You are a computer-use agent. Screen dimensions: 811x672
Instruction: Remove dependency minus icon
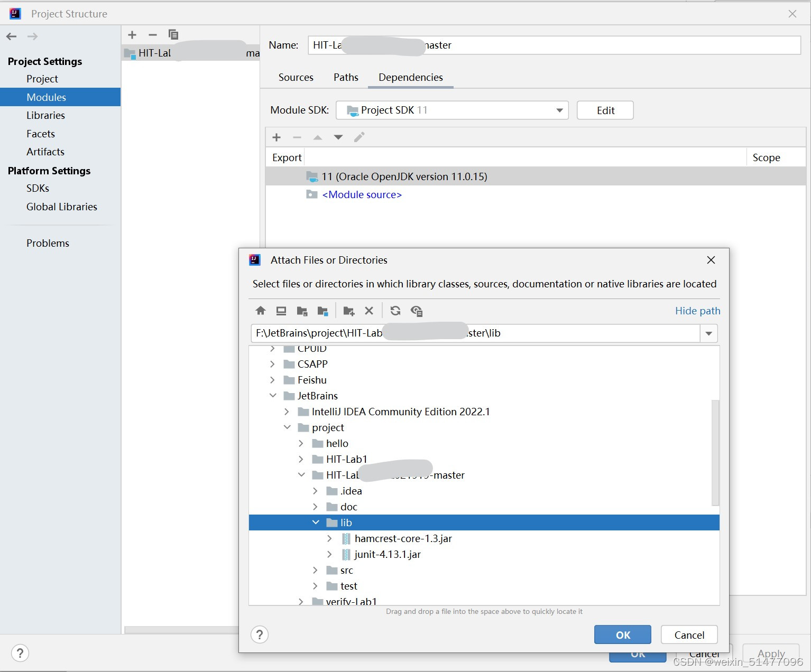coord(297,137)
